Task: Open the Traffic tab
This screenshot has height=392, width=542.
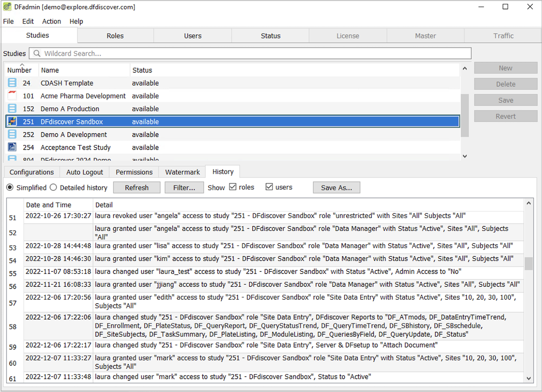Action: [x=503, y=36]
